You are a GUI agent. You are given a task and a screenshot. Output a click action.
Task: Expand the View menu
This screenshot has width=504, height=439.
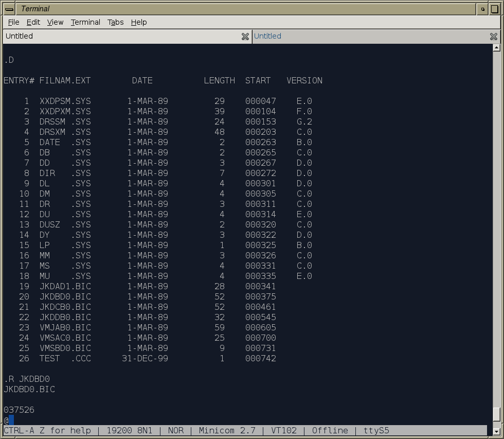[55, 22]
